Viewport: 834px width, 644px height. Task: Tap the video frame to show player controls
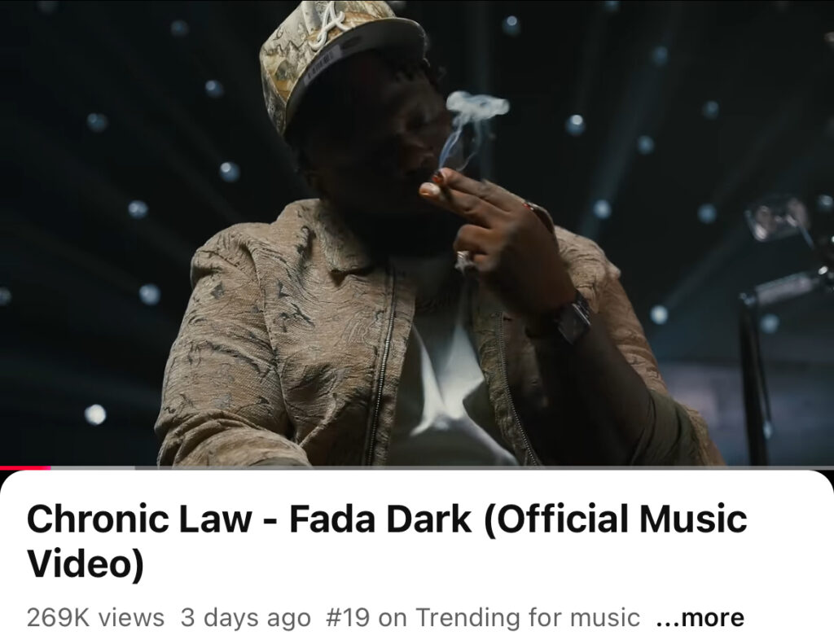click(x=417, y=233)
